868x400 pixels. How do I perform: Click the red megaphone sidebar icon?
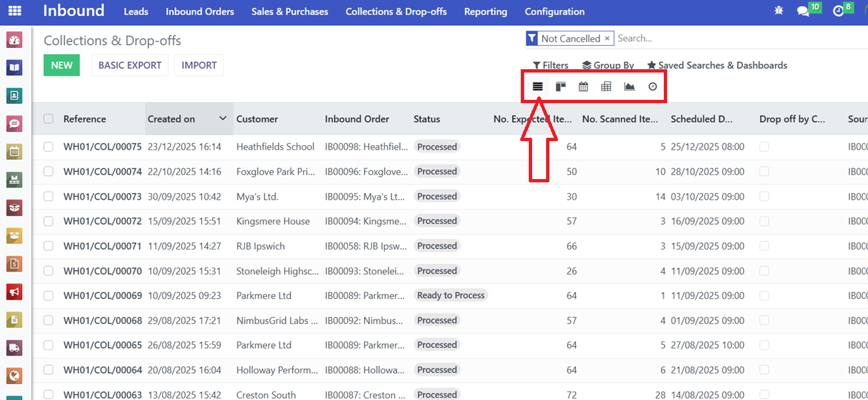pyautogui.click(x=15, y=292)
